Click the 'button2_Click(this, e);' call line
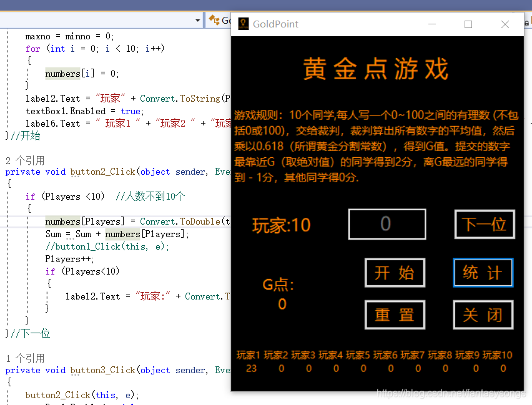The height and width of the screenshot is (405, 532). coord(82,395)
